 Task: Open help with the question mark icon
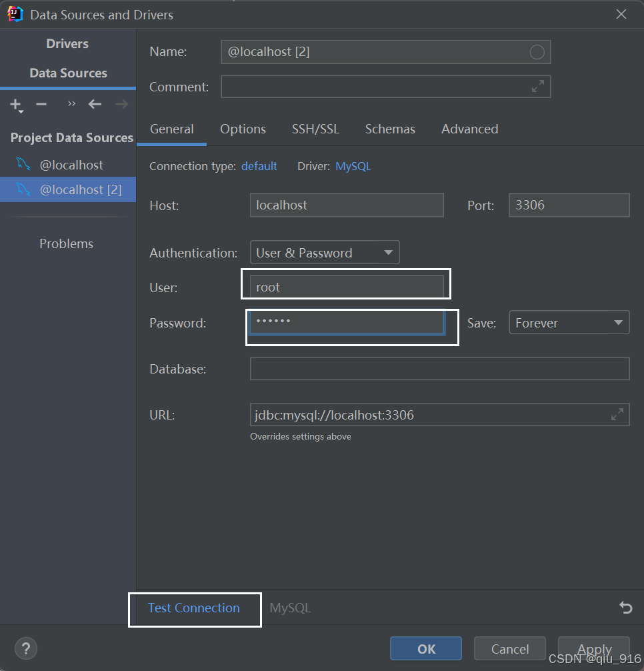pos(25,648)
